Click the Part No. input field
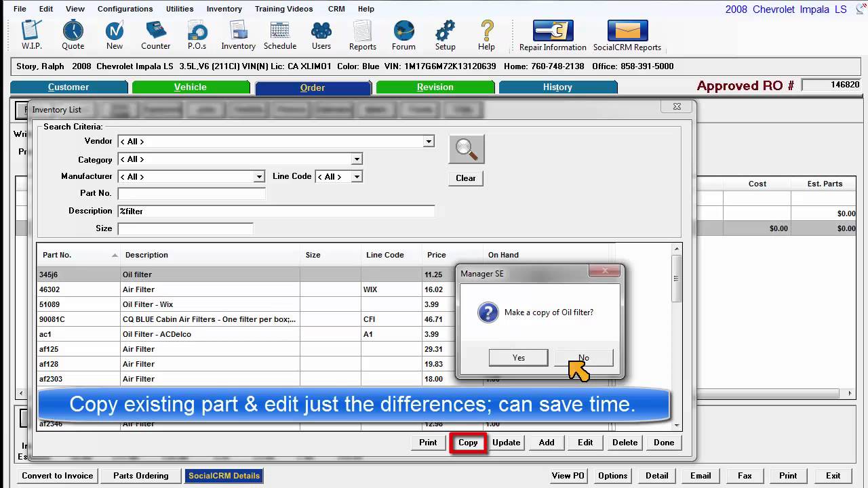The image size is (868, 488). pos(192,194)
